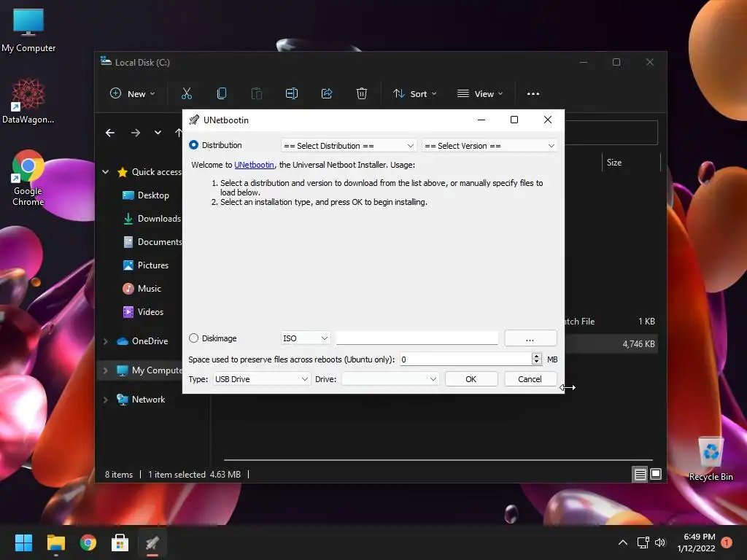Click the Rename icon in File Explorer toolbar
Screen dimensions: 747x560
pyautogui.click(x=292, y=94)
